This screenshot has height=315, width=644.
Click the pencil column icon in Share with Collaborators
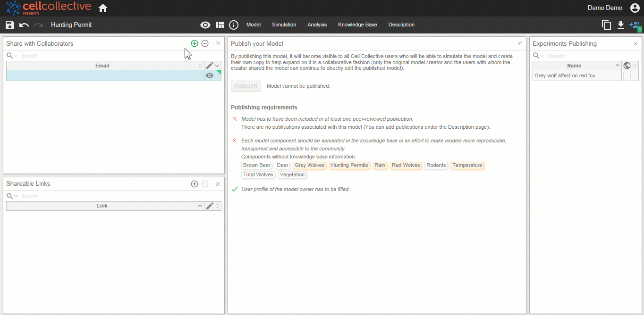[x=210, y=66]
